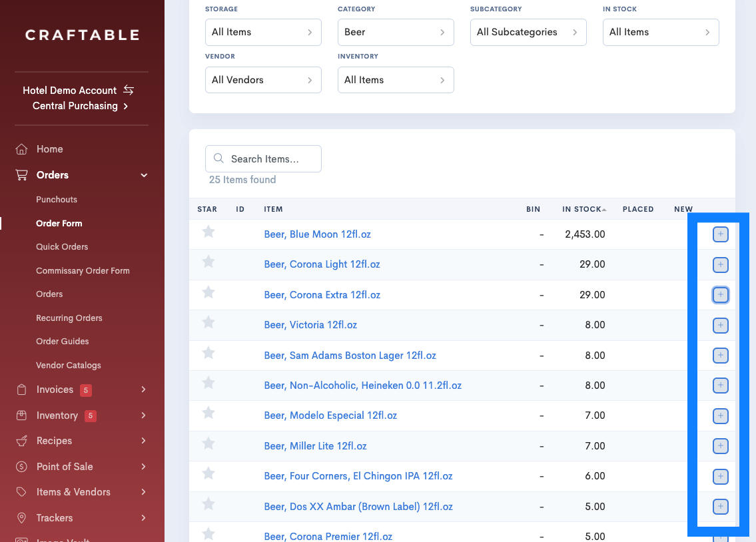756x542 pixels.
Task: Click the 2,453.00 in-stock value
Action: 585,234
